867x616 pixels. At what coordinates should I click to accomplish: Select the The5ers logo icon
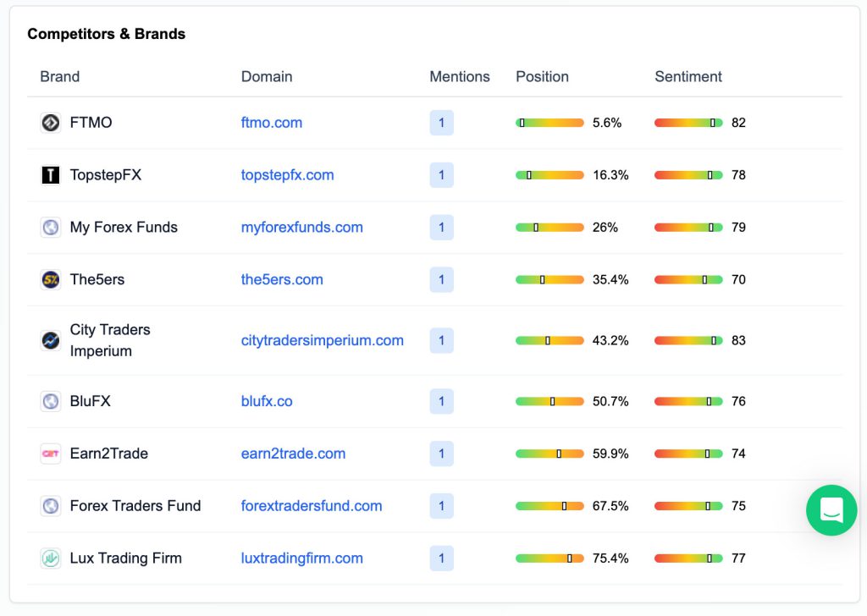pyautogui.click(x=51, y=279)
